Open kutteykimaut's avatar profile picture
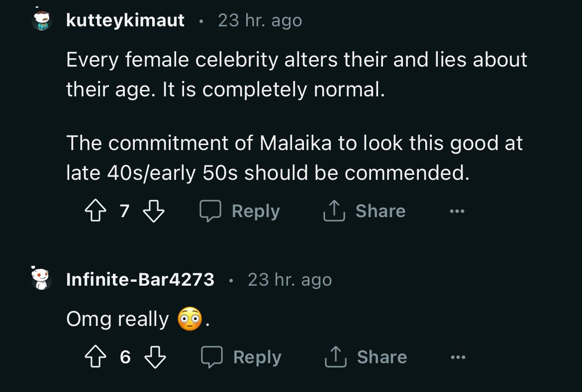 click(x=42, y=20)
